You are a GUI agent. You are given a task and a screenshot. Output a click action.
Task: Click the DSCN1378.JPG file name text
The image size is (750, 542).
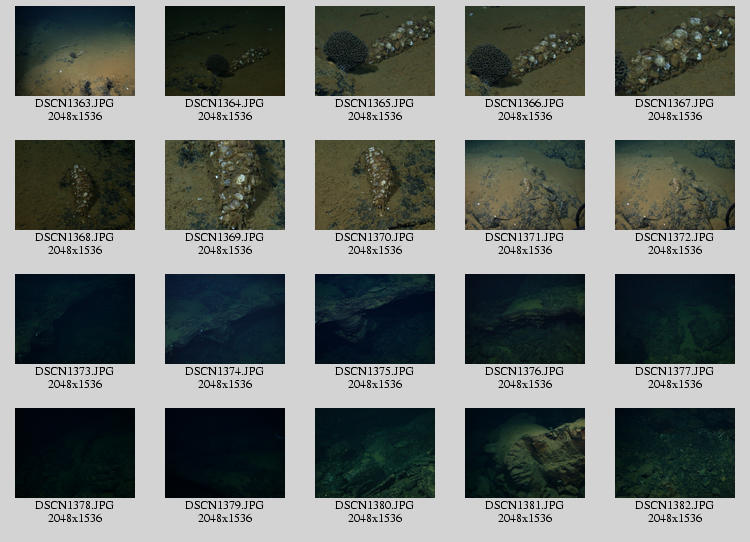tap(75, 505)
